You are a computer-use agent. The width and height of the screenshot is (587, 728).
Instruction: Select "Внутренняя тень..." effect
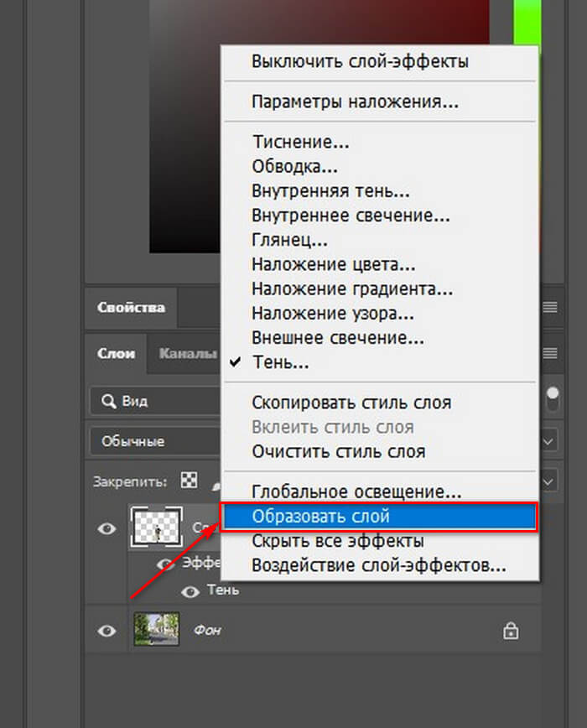click(330, 191)
